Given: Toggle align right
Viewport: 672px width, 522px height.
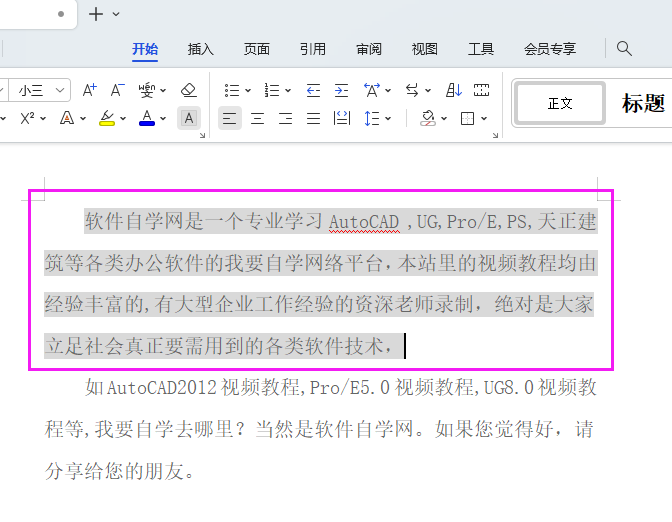Looking at the screenshot, I should pyautogui.click(x=285, y=118).
